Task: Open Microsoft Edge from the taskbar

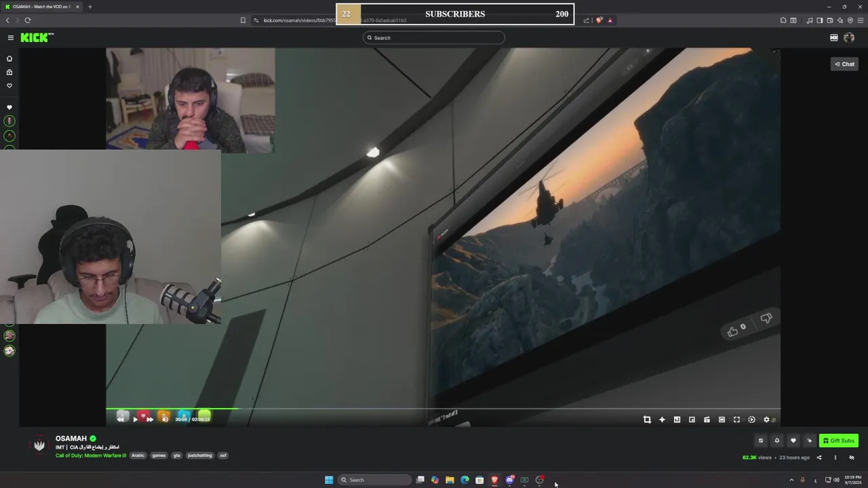Action: [x=465, y=480]
